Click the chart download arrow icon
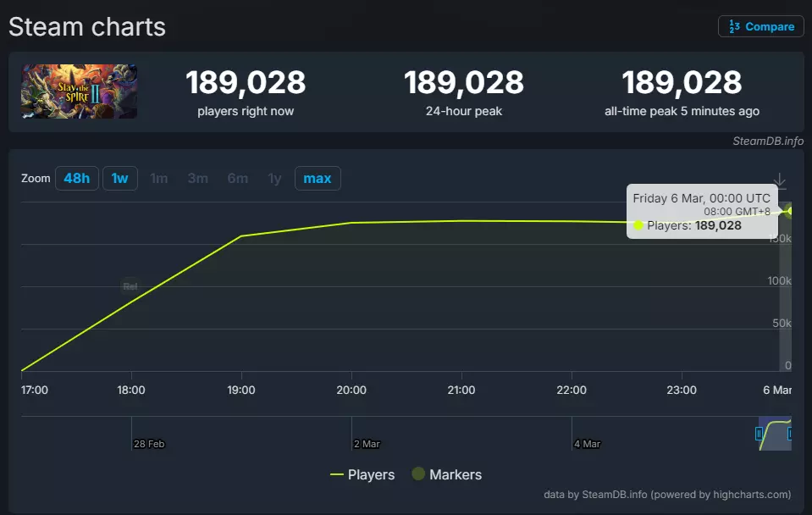 [x=779, y=180]
